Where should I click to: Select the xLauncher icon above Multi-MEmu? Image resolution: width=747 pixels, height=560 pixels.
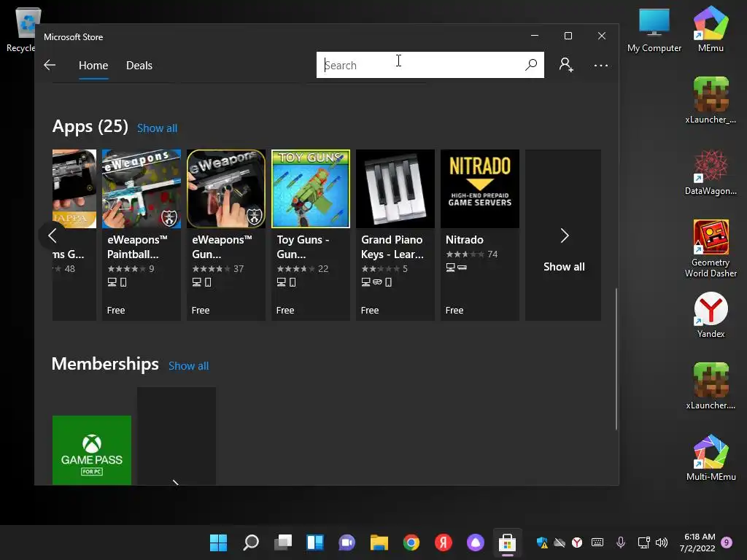[x=711, y=386]
